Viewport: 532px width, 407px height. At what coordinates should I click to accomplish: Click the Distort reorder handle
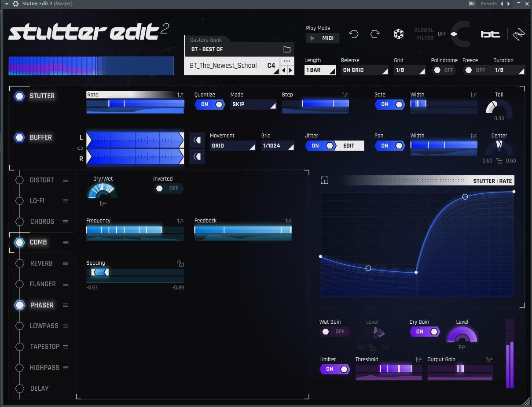pyautogui.click(x=66, y=180)
